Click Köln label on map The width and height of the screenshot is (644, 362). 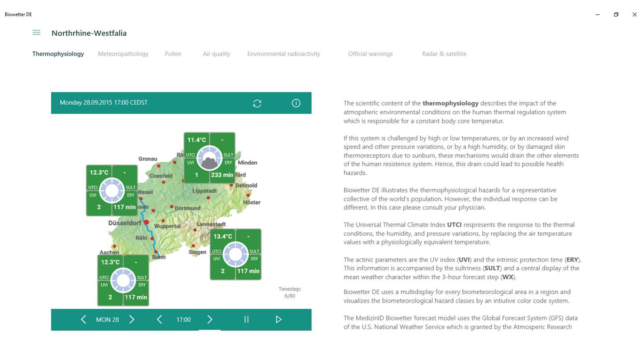(x=141, y=238)
